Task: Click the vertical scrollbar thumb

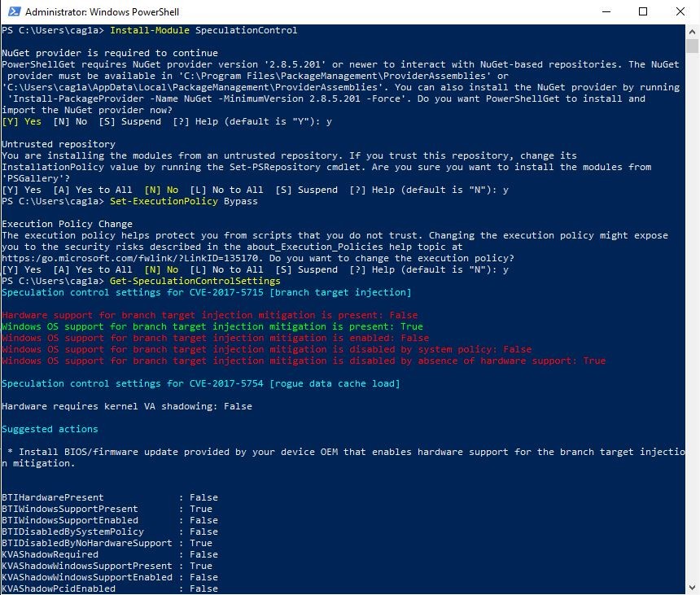Action: pyautogui.click(x=692, y=46)
